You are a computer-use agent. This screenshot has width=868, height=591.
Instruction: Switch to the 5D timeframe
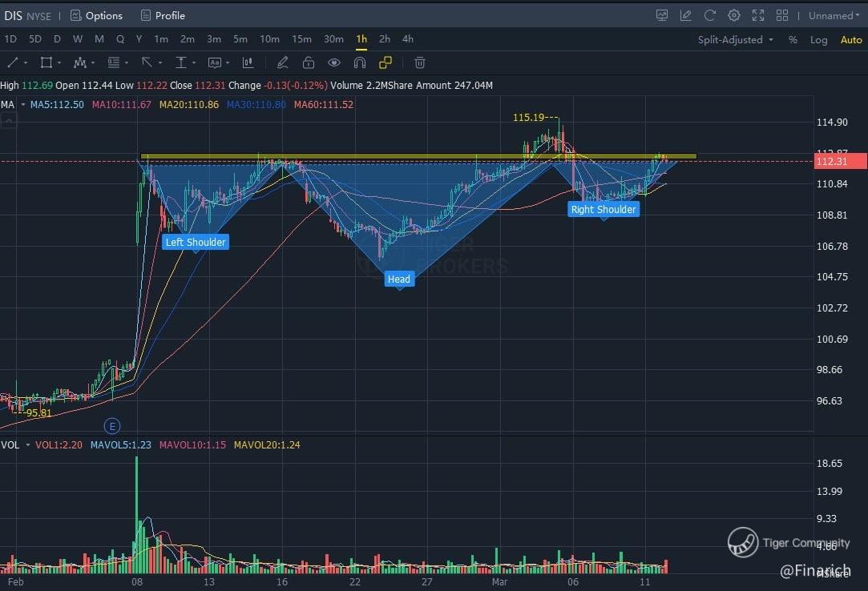pyautogui.click(x=35, y=39)
